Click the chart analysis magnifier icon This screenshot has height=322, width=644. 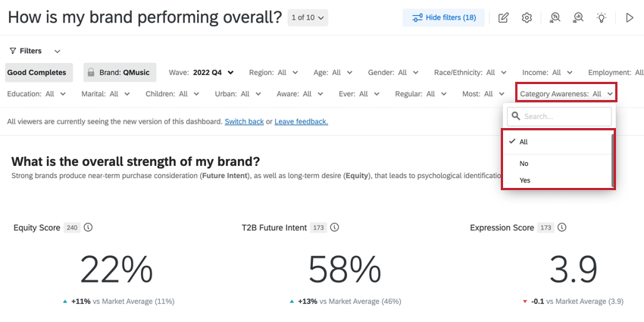(x=579, y=17)
